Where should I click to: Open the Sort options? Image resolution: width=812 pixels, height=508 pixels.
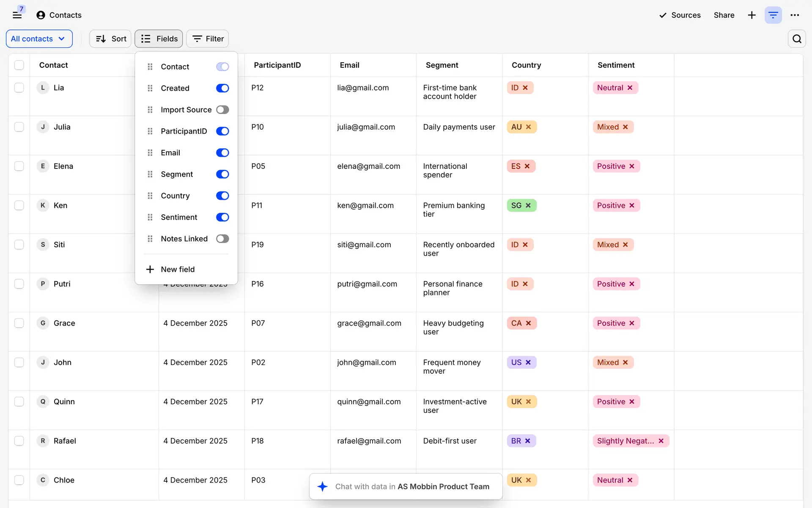click(111, 39)
